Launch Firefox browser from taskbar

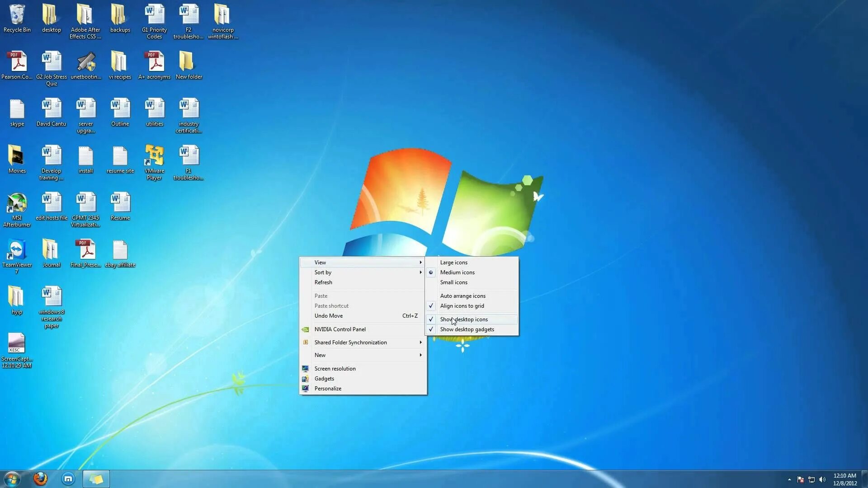coord(40,479)
